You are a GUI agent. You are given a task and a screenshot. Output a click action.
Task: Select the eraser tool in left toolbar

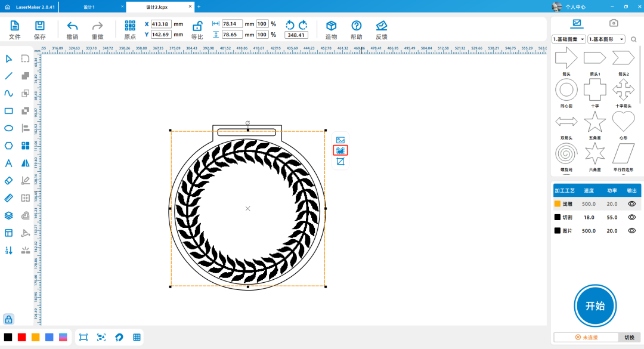9,180
